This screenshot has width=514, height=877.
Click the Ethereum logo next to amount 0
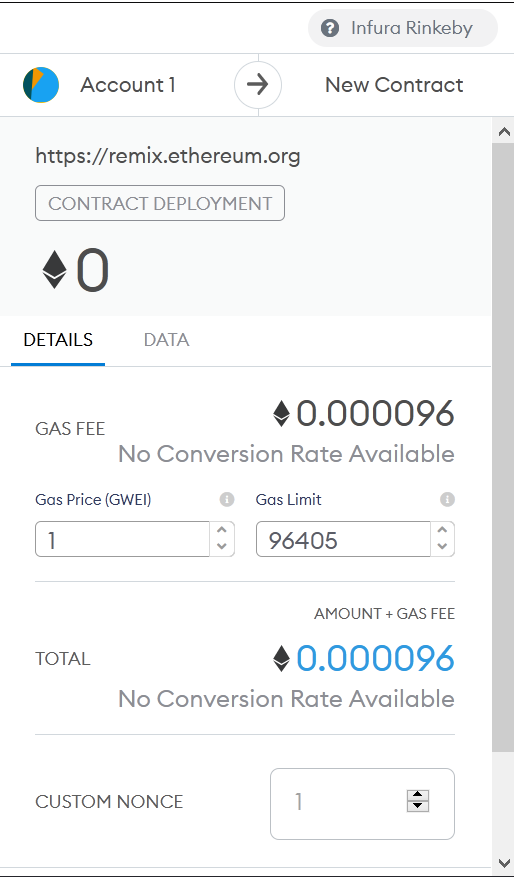pyautogui.click(x=55, y=270)
